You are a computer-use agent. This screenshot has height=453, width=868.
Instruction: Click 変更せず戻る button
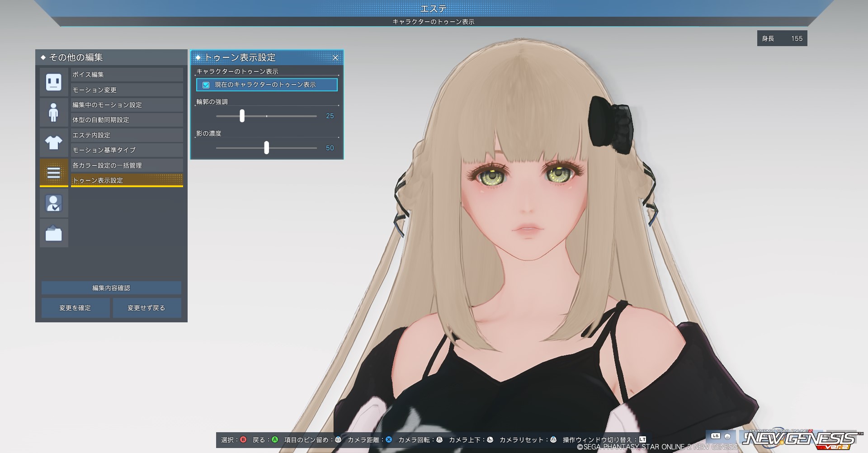[147, 308]
